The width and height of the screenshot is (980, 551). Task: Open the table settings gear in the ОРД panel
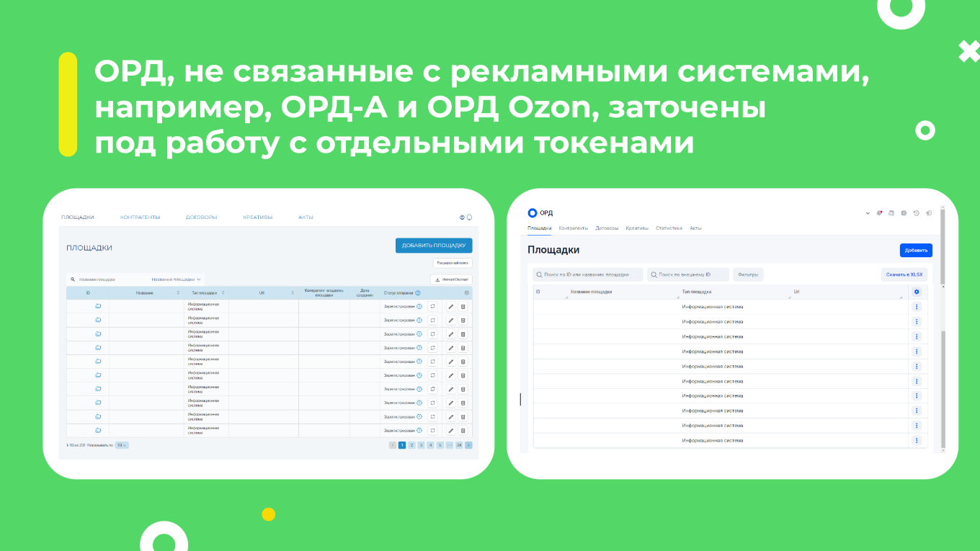pos(916,291)
